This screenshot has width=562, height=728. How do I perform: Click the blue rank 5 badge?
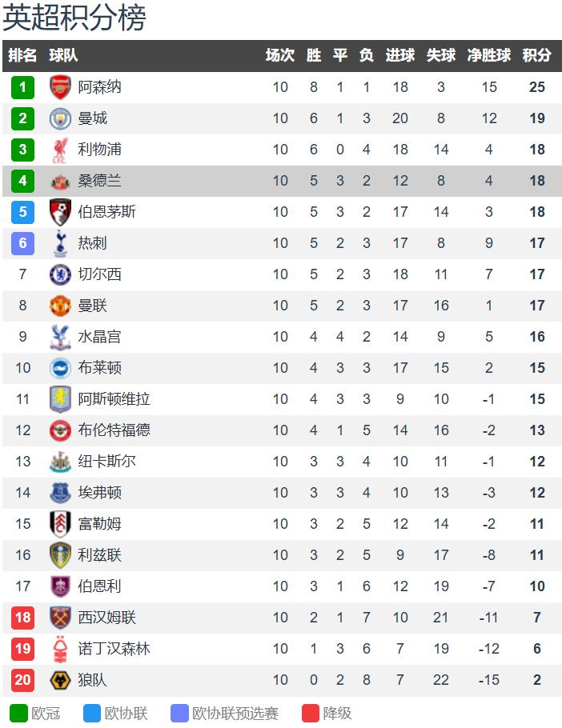(22, 212)
